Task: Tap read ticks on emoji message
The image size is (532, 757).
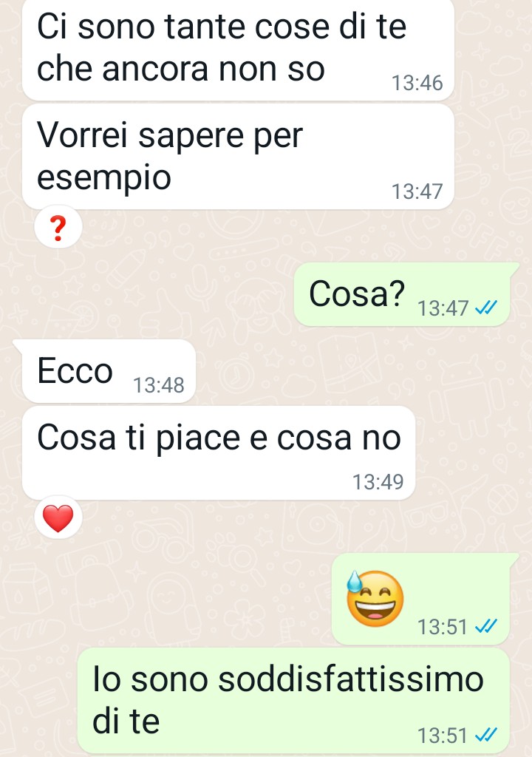Action: pyautogui.click(x=485, y=626)
